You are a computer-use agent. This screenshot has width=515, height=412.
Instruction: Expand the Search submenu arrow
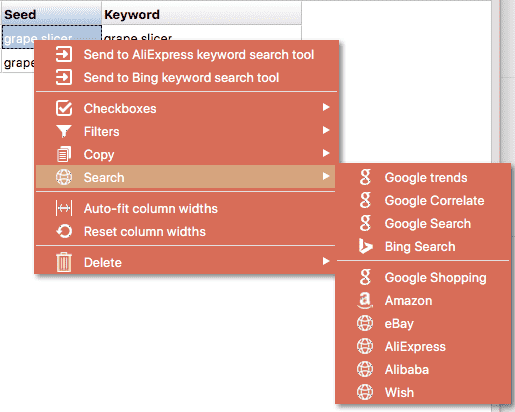point(326,176)
